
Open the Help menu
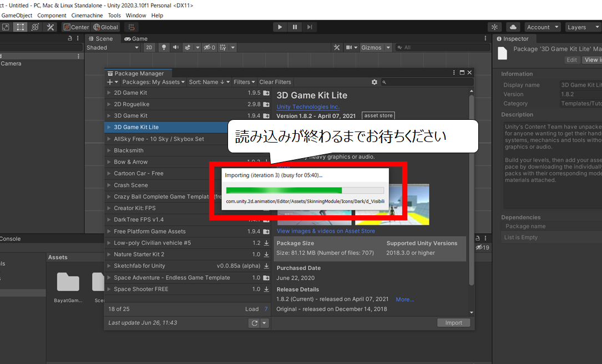point(157,16)
